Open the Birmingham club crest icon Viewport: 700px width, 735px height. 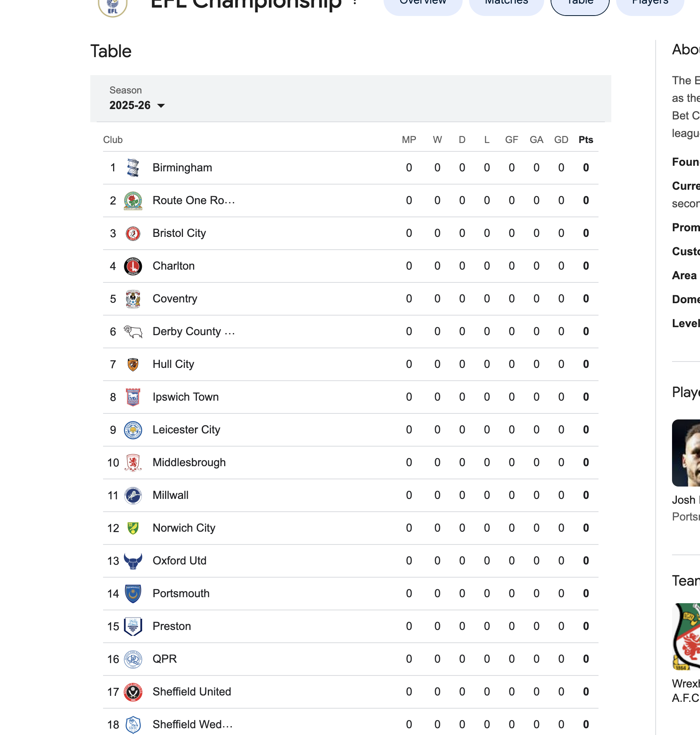tap(133, 168)
